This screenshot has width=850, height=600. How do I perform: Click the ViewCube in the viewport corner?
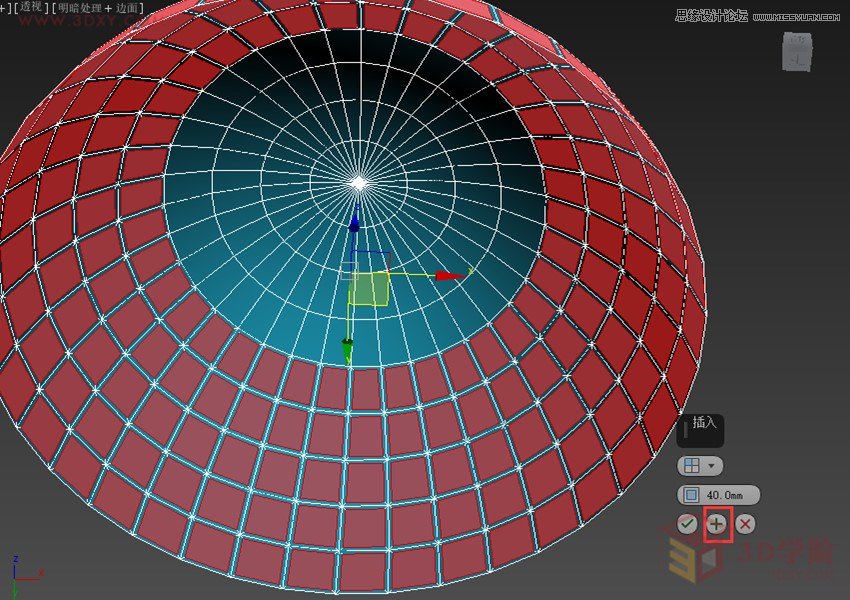797,52
